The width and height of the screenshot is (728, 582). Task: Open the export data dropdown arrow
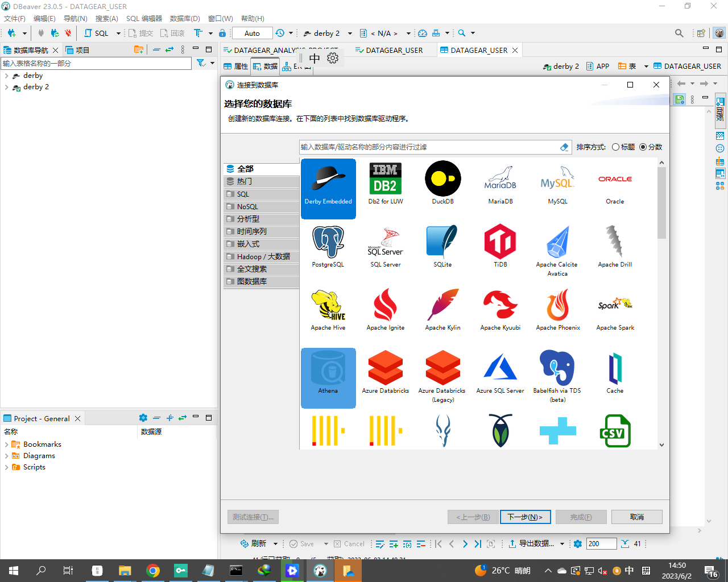coord(562,544)
